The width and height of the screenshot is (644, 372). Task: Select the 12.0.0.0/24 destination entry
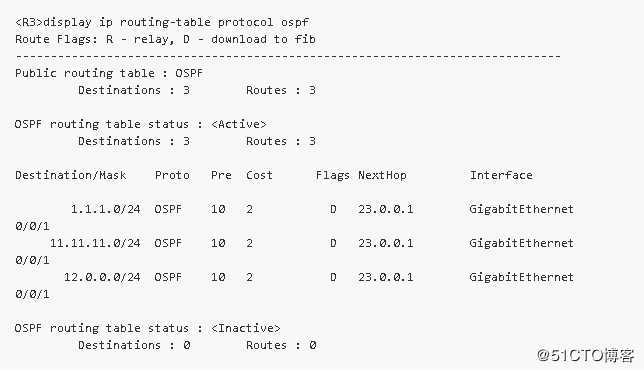[102, 278]
